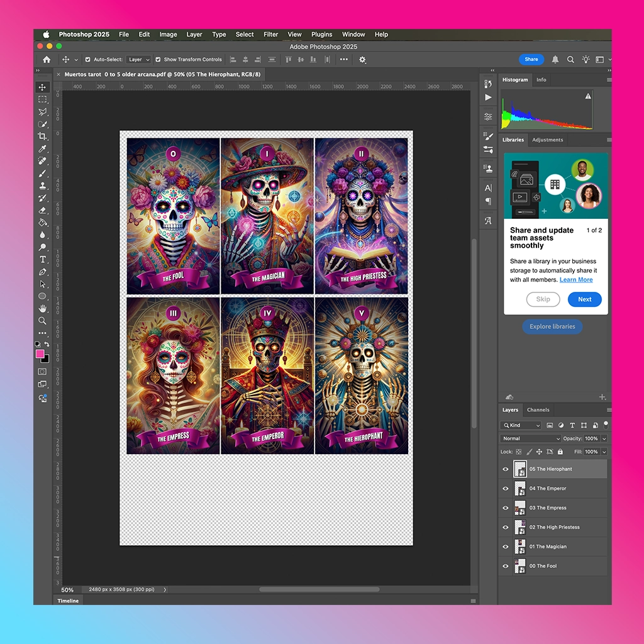The height and width of the screenshot is (644, 644).
Task: Select the Crop tool
Action: click(42, 136)
